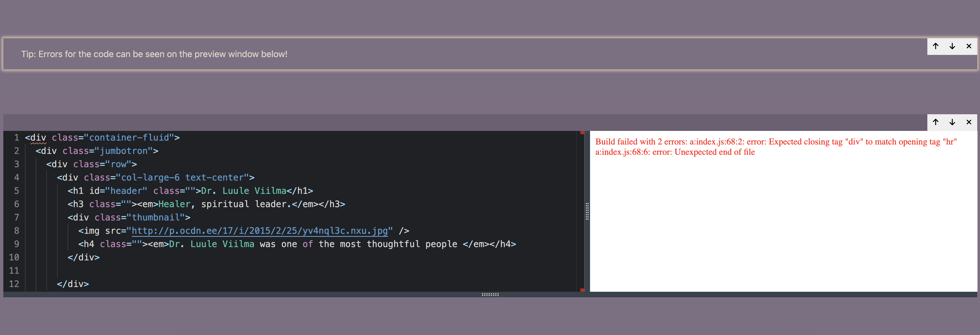Move the code editor block up
Viewport: 980px width, 335px height.
click(x=935, y=122)
